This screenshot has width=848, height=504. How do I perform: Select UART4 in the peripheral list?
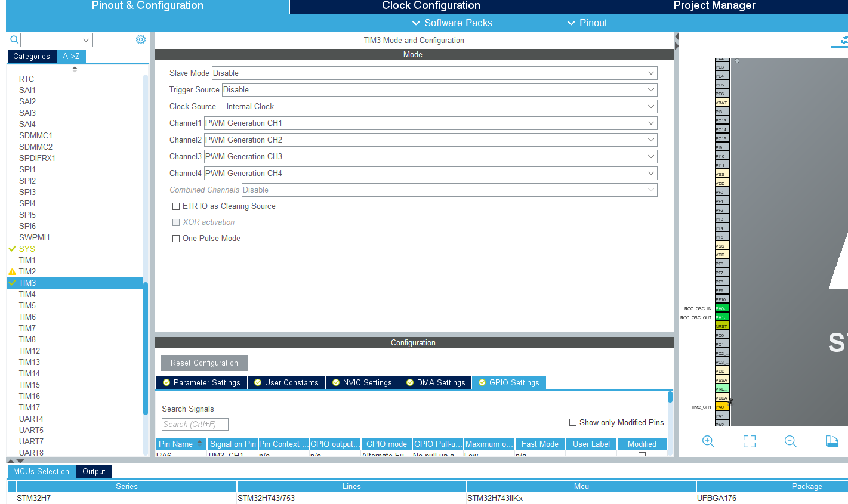(x=31, y=419)
